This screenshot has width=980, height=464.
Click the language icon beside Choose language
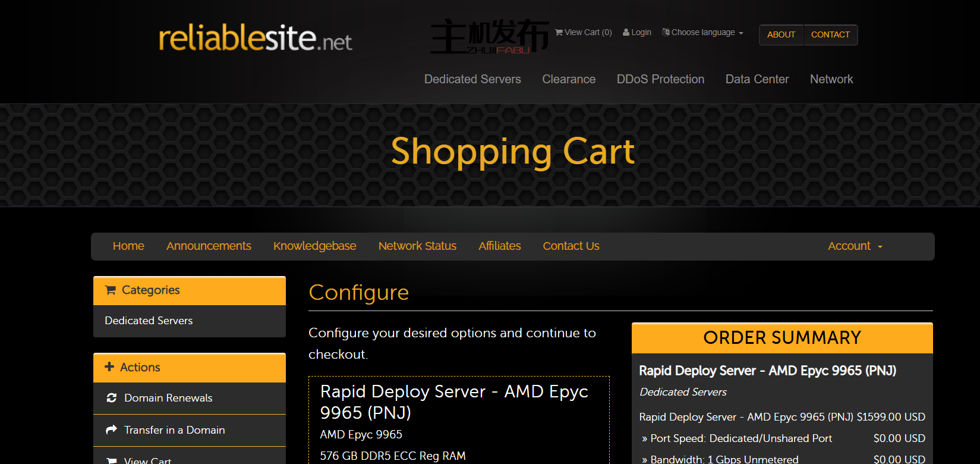(x=666, y=32)
